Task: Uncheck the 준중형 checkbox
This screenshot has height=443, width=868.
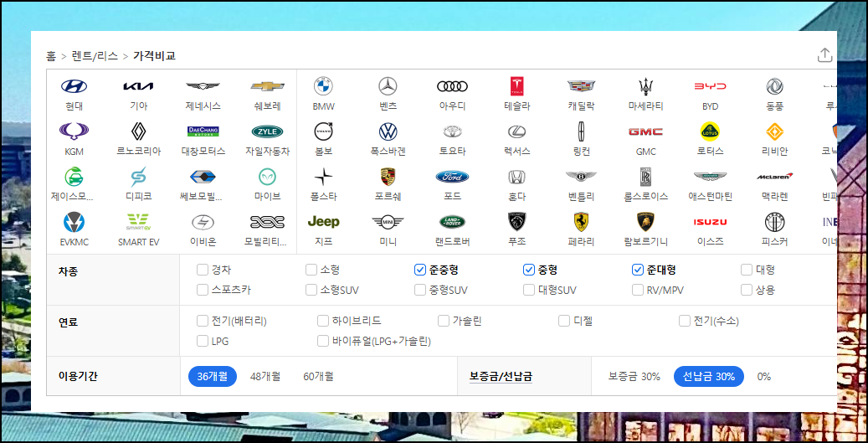Action: [419, 270]
